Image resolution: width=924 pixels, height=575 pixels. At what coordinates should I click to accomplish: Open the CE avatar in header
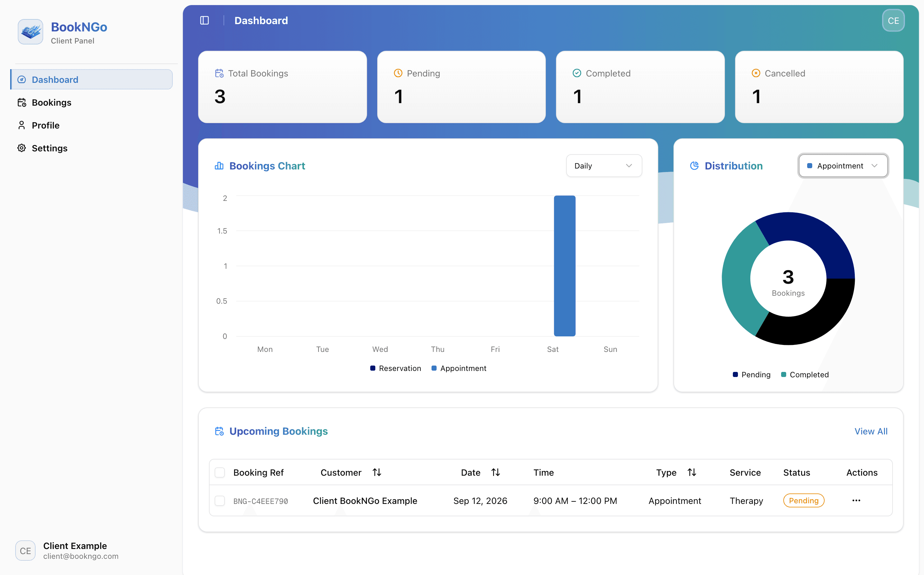click(x=893, y=21)
